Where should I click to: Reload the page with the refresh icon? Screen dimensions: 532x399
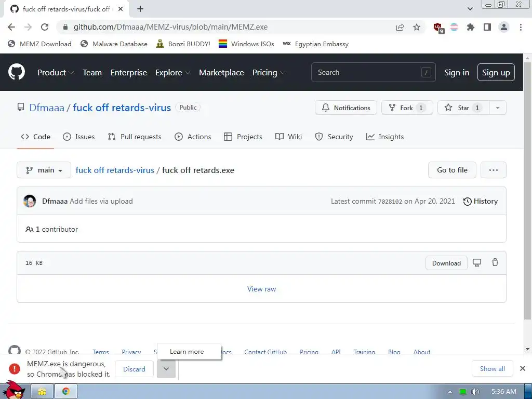[x=45, y=27]
